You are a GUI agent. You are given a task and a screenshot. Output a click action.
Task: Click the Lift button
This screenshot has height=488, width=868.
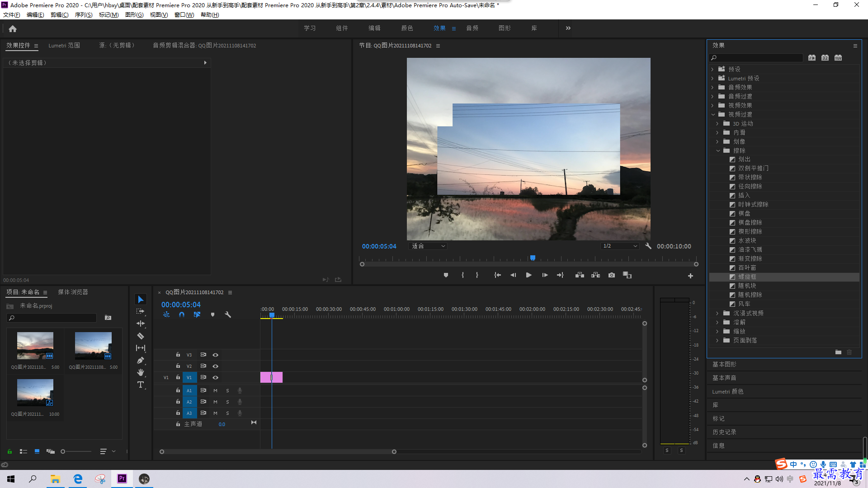580,275
